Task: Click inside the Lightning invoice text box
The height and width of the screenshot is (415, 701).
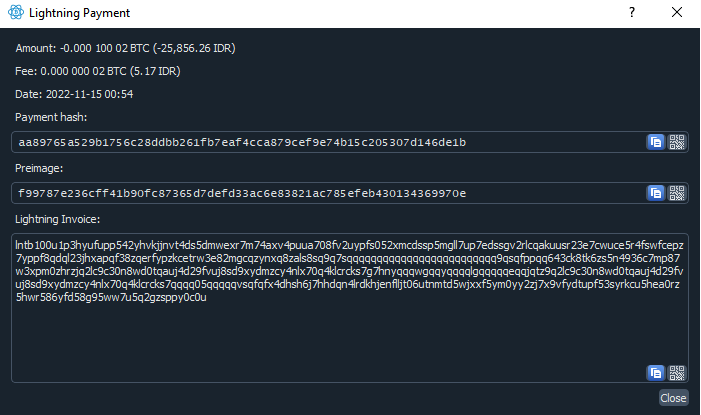Action: (350, 308)
